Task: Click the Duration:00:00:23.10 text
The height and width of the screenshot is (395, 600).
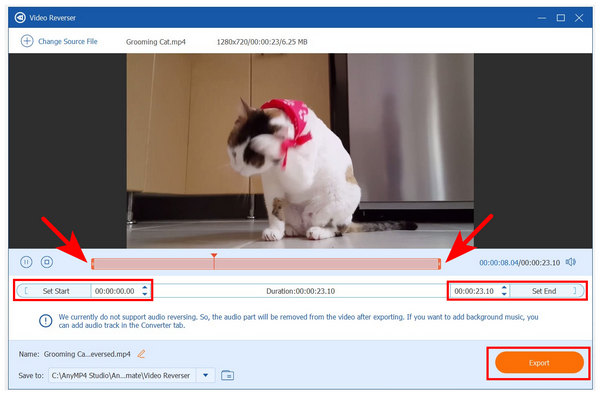Action: [300, 291]
